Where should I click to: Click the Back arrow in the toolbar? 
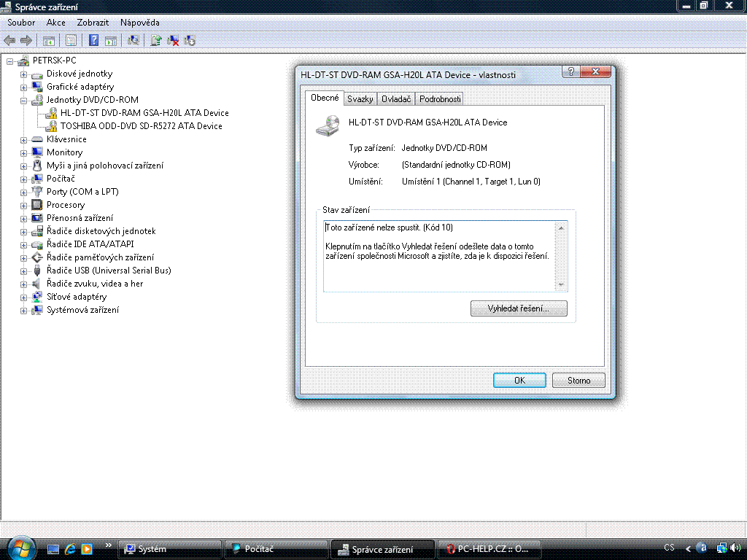pyautogui.click(x=9, y=41)
